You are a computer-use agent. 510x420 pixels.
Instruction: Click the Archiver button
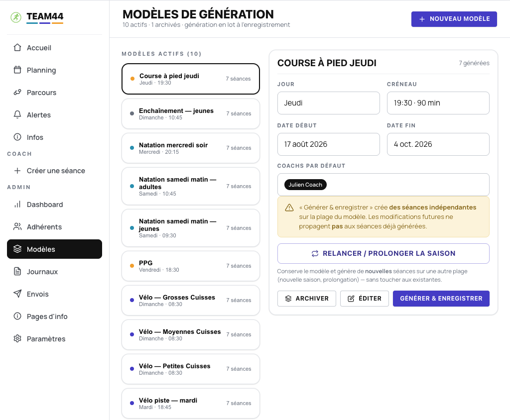click(x=306, y=299)
